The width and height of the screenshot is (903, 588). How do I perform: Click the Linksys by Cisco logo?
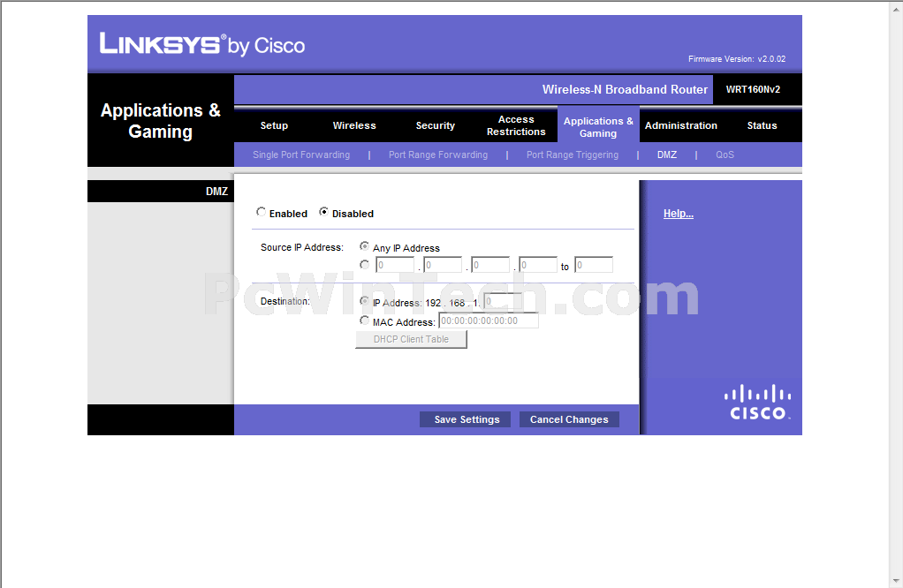[202, 44]
